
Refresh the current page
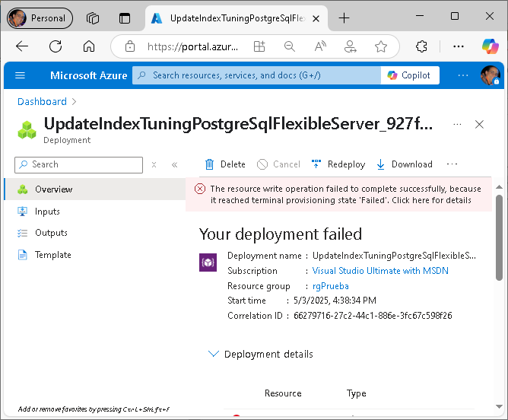[x=56, y=46]
